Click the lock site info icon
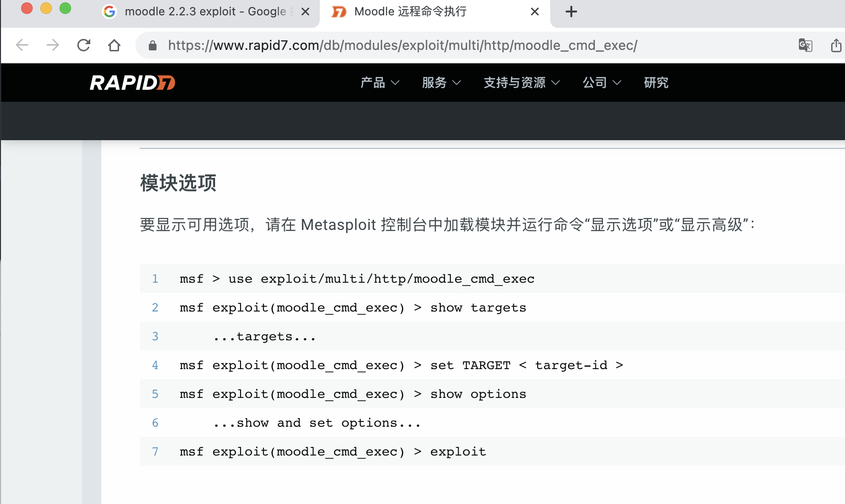This screenshot has height=504, width=845. [x=153, y=46]
